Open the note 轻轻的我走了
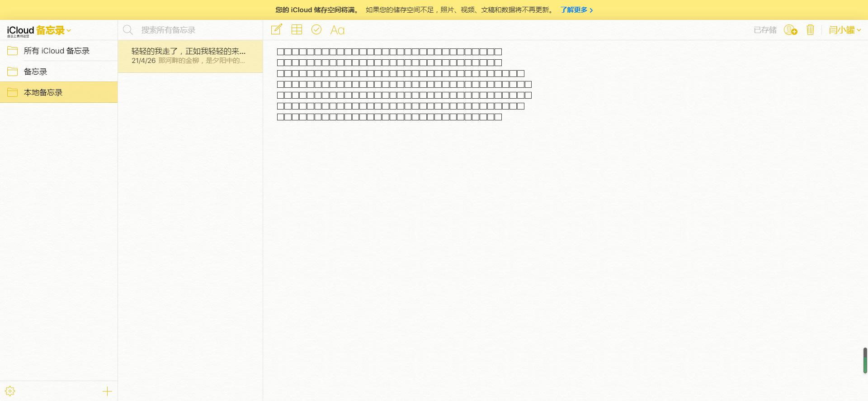Image resolution: width=868 pixels, height=401 pixels. pyautogui.click(x=190, y=56)
